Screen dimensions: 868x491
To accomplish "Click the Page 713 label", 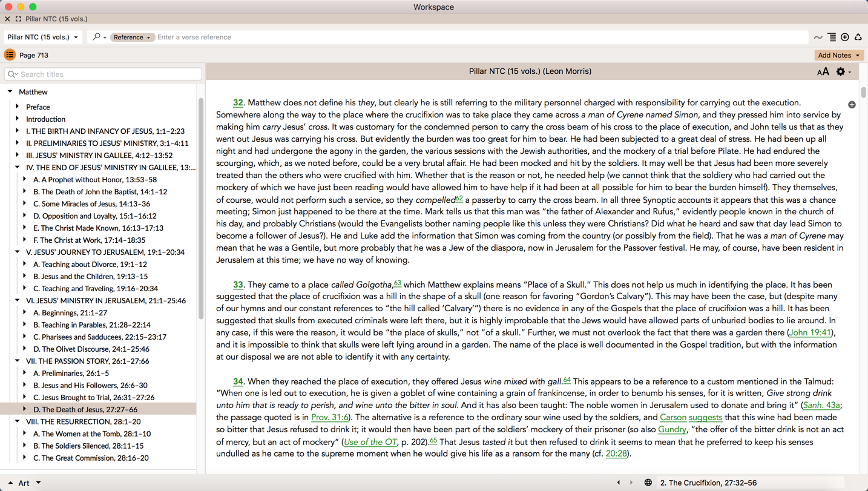I will tap(34, 55).
